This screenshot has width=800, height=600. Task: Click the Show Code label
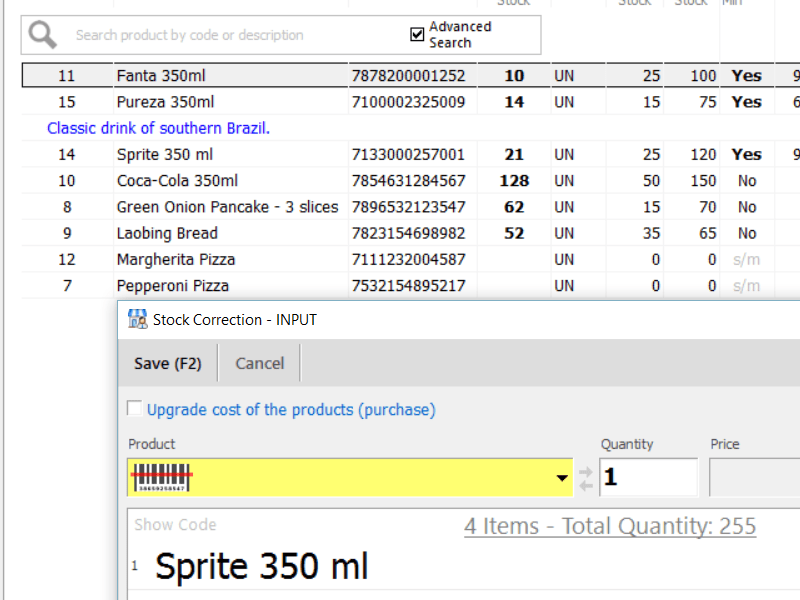(175, 525)
